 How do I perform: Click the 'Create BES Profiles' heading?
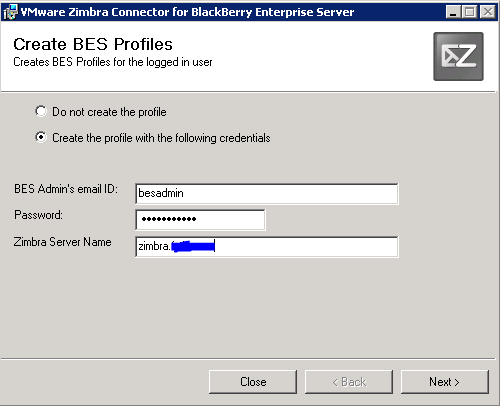pyautogui.click(x=93, y=44)
